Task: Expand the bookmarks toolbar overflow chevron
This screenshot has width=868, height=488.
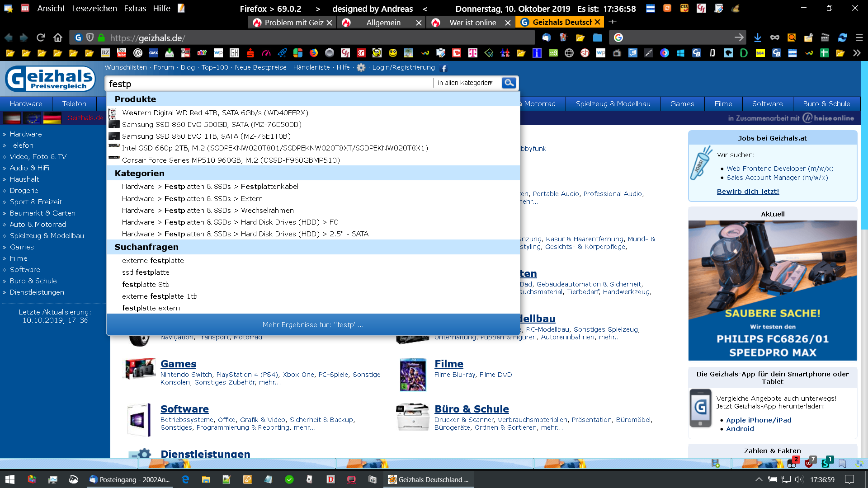Action: [x=857, y=53]
